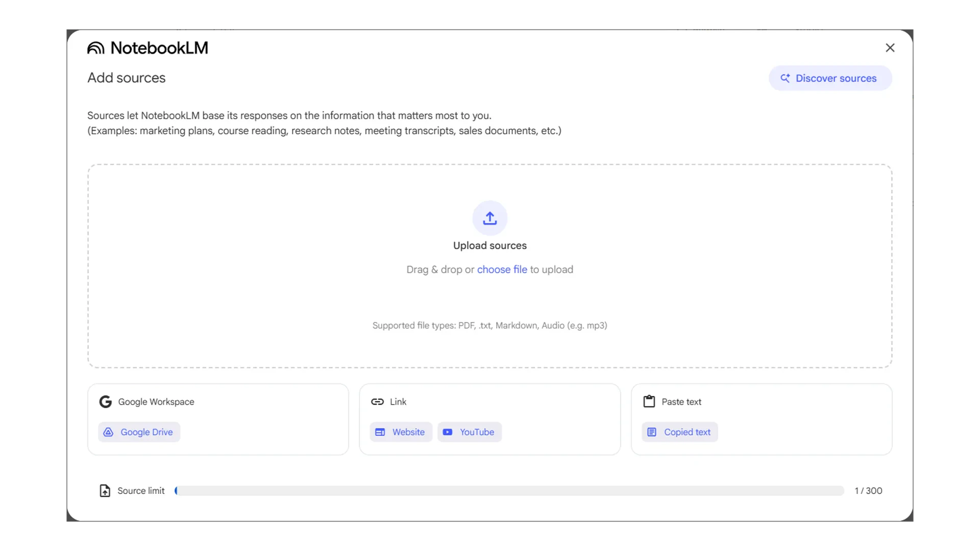Image resolution: width=980 pixels, height=551 pixels.
Task: Select the Website source chip
Action: 401,432
